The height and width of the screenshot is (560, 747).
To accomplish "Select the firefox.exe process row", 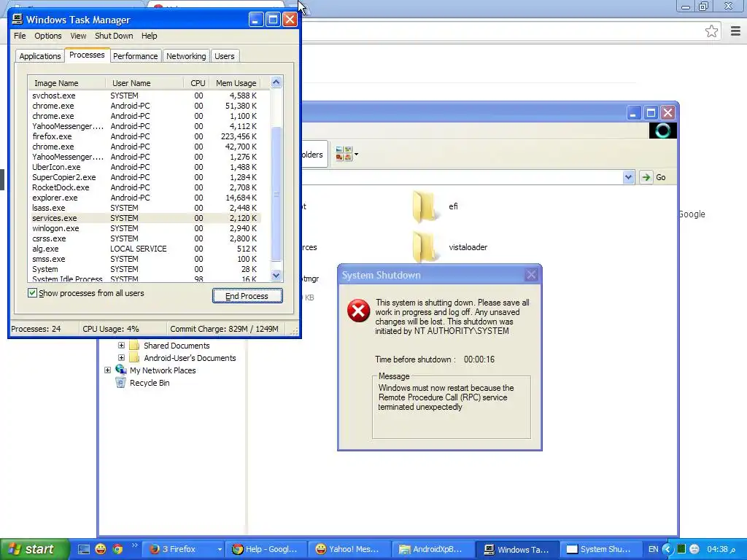I will point(144,136).
